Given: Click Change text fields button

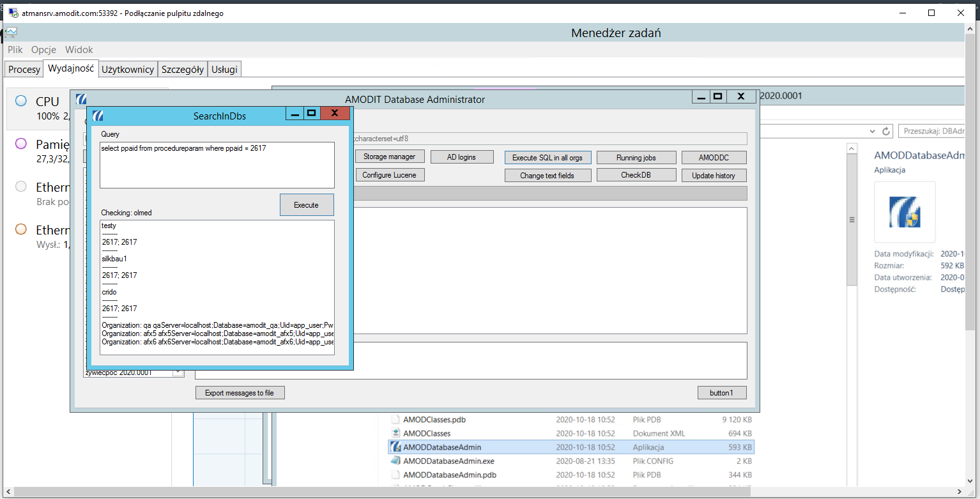Looking at the screenshot, I should [x=547, y=175].
